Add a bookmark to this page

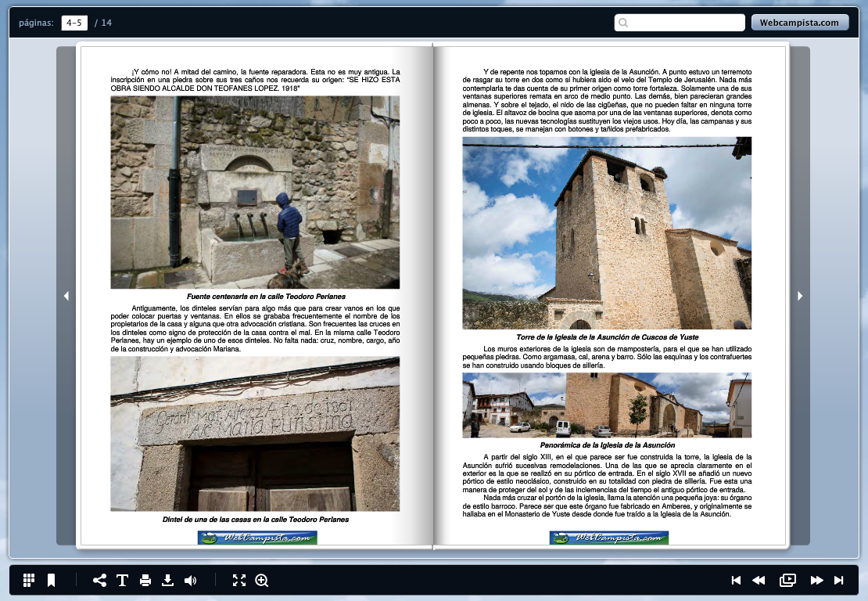point(51,580)
